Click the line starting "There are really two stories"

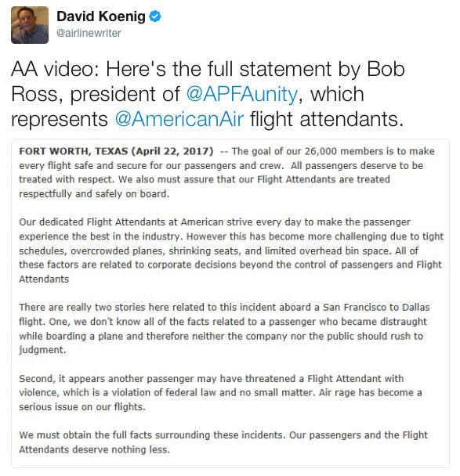pyautogui.click(x=224, y=307)
